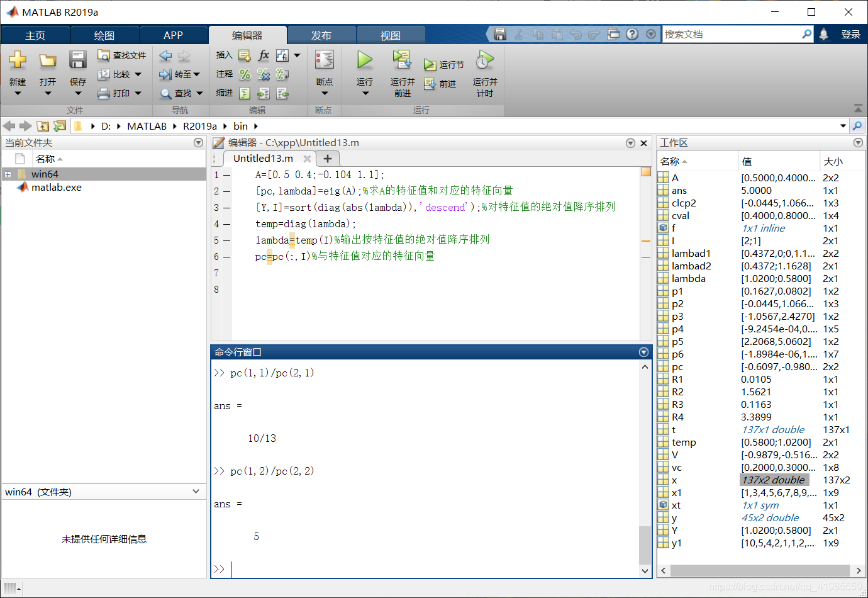Viewport: 868px width, 598px height.
Task: Click the New (新建) plus icon
Action: tap(18, 60)
